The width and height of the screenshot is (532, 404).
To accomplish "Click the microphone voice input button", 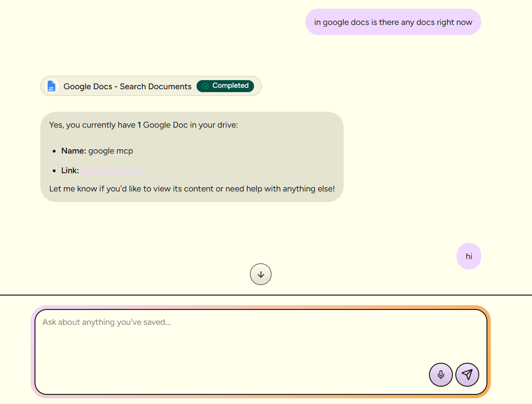I will [x=441, y=375].
